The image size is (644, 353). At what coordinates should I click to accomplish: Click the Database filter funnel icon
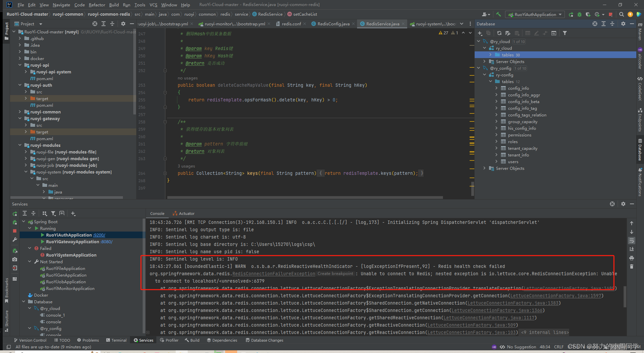click(x=565, y=33)
